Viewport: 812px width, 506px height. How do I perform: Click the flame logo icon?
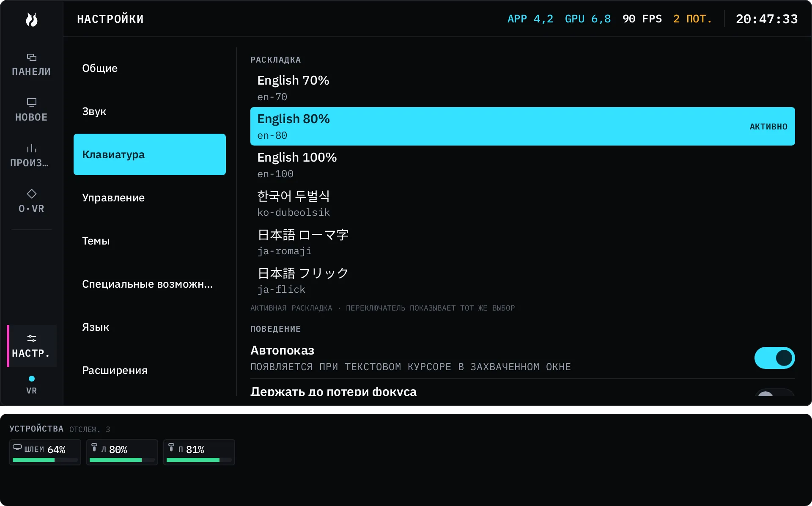click(31, 19)
